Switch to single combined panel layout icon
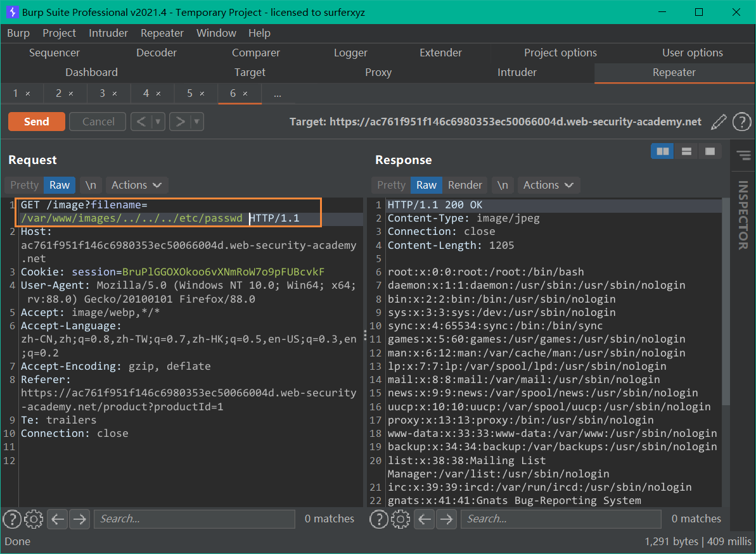The height and width of the screenshot is (554, 756). click(x=710, y=151)
